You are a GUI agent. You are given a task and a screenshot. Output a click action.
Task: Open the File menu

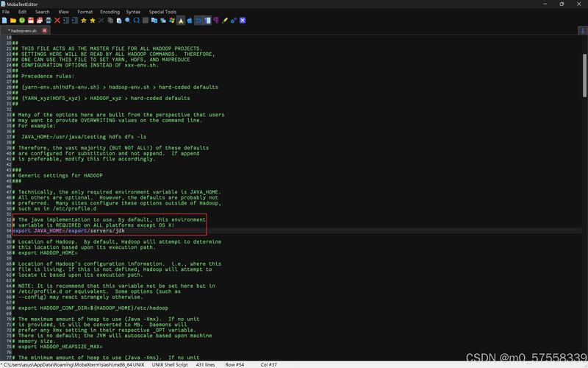point(6,12)
